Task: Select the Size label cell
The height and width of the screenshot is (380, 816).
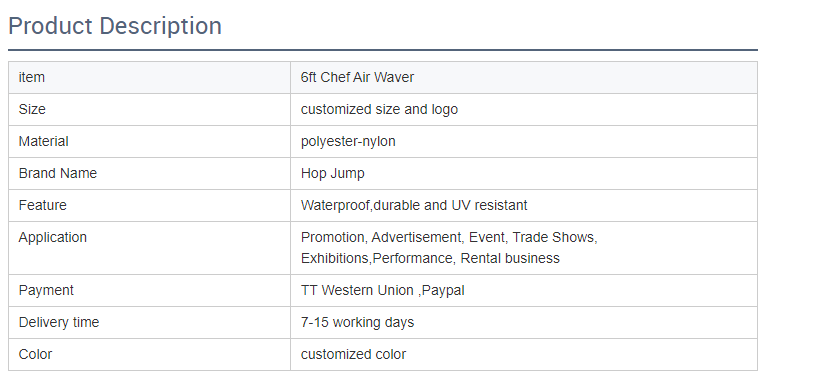Action: tap(149, 110)
